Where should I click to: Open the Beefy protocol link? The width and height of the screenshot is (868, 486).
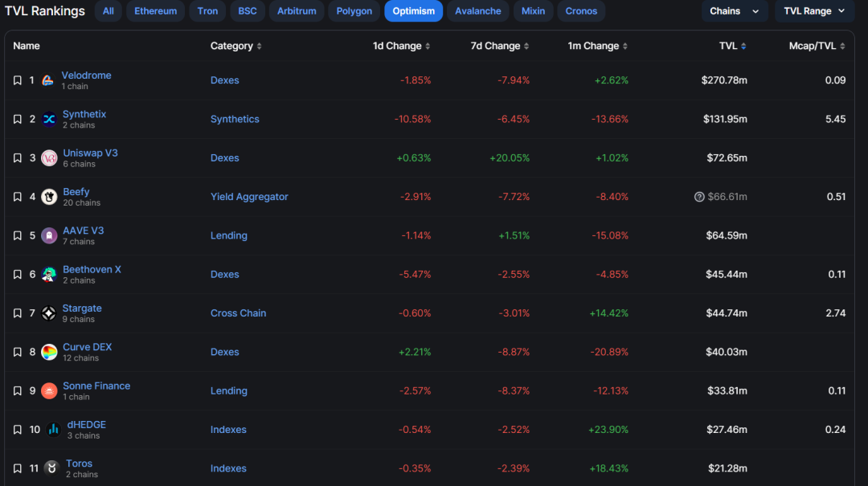pyautogui.click(x=76, y=191)
